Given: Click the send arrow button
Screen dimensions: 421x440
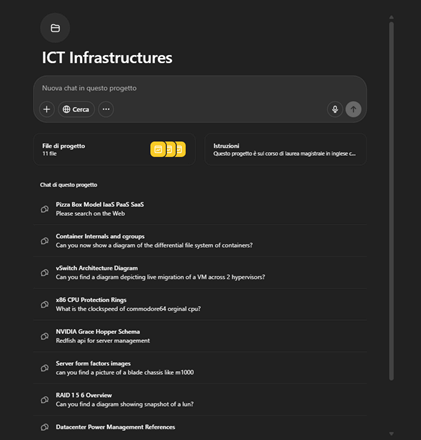Looking at the screenshot, I should pyautogui.click(x=353, y=109).
